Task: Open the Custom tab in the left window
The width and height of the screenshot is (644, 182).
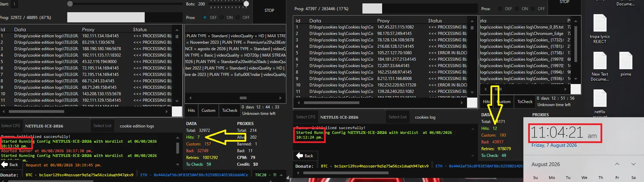Action: (x=208, y=110)
